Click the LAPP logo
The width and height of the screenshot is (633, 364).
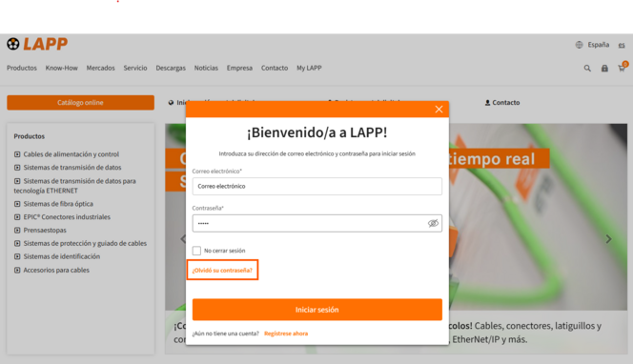pos(37,44)
